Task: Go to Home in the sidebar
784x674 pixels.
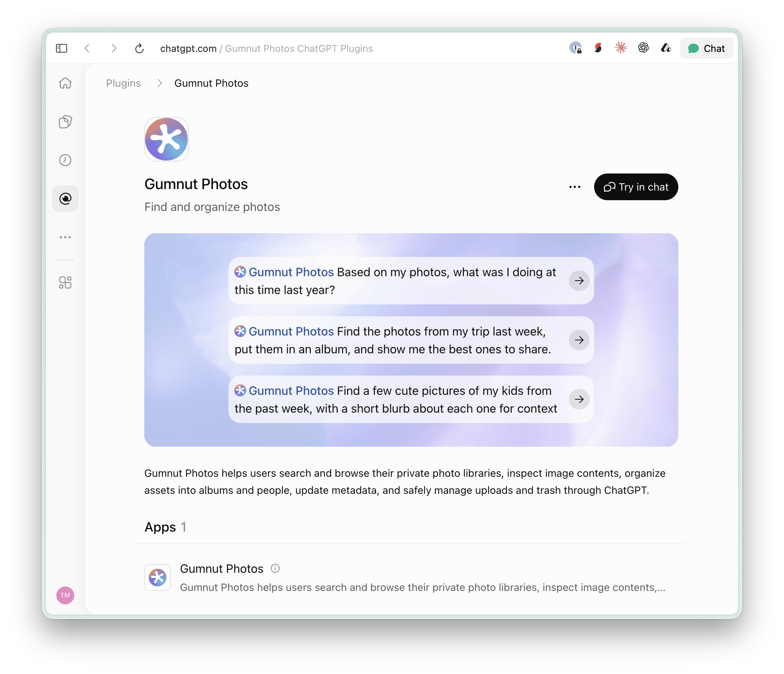Action: 65,83
